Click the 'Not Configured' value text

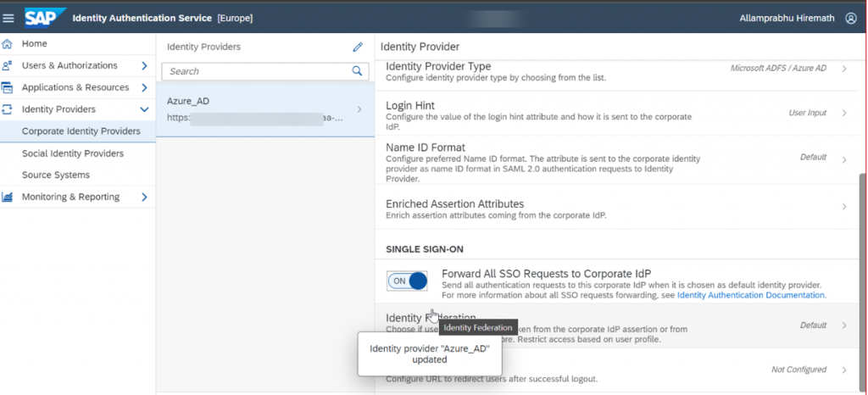(x=798, y=370)
